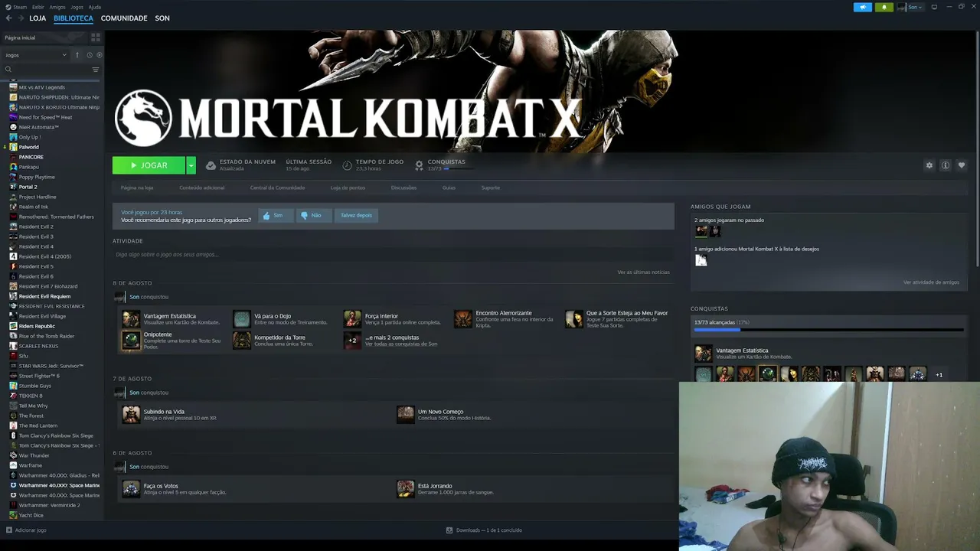980x551 pixels.
Task: Open Downloads status at the bottom
Action: pos(484,530)
